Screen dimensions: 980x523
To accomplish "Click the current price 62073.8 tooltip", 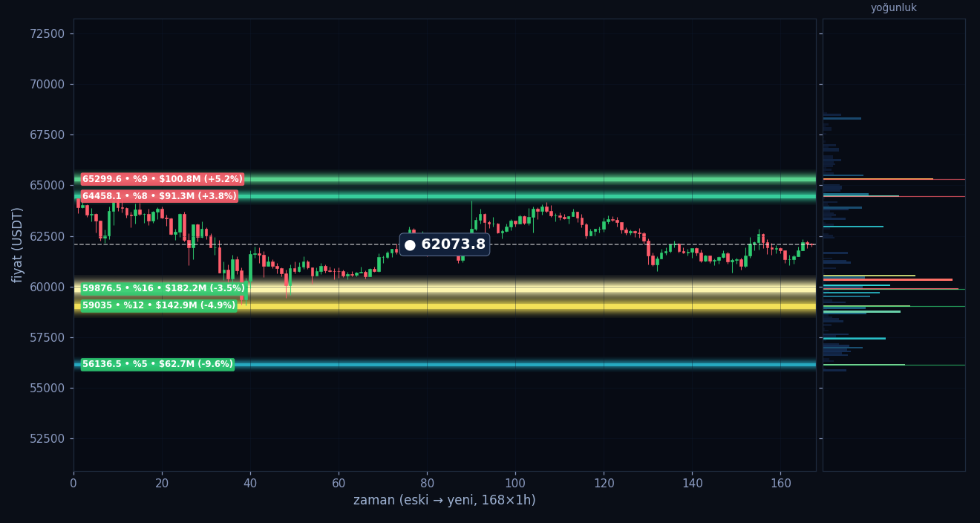I will (x=445, y=244).
